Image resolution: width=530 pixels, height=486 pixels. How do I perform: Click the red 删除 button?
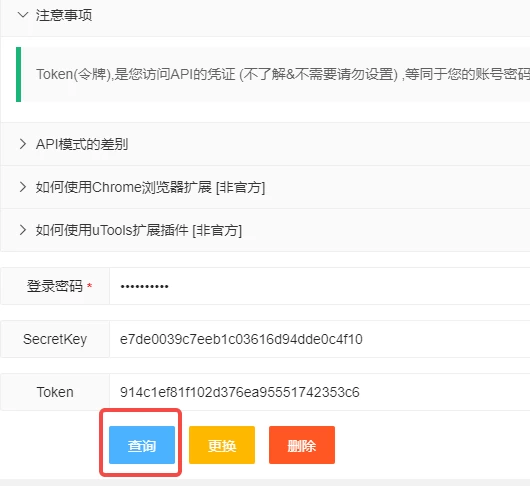point(302,445)
